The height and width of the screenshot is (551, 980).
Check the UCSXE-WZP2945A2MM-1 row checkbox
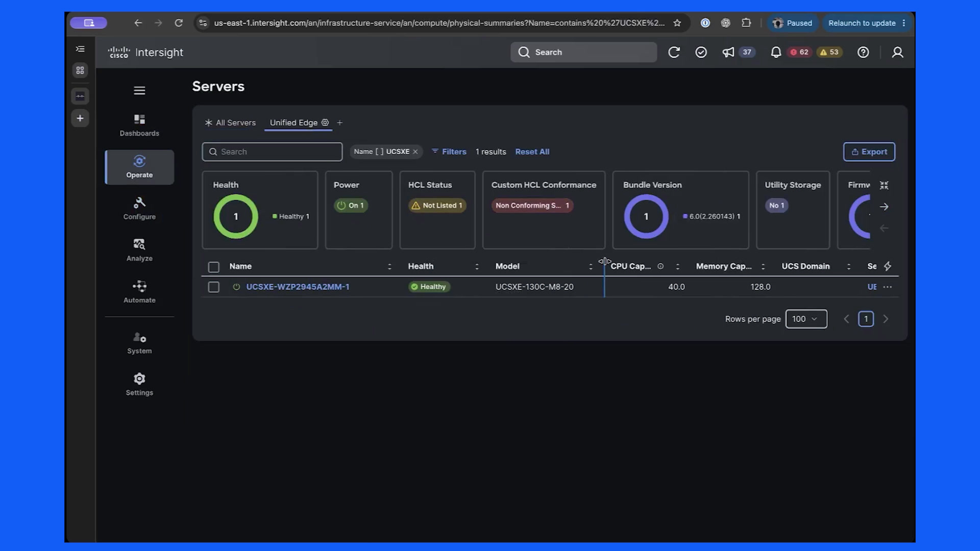pyautogui.click(x=213, y=287)
